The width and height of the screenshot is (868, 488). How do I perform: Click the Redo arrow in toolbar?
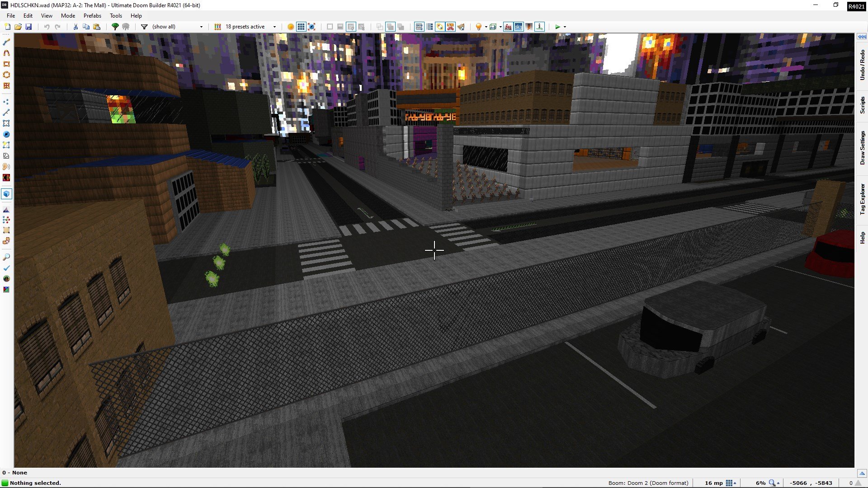57,27
